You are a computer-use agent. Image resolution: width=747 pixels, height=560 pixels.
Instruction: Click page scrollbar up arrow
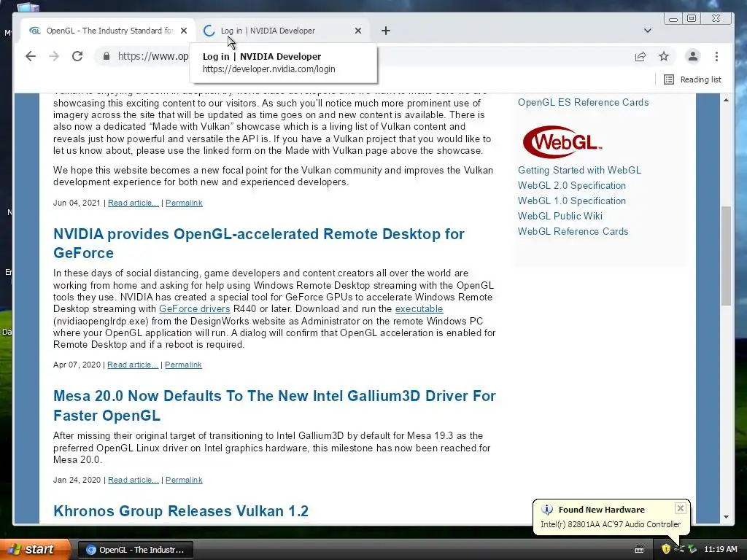pos(726,100)
